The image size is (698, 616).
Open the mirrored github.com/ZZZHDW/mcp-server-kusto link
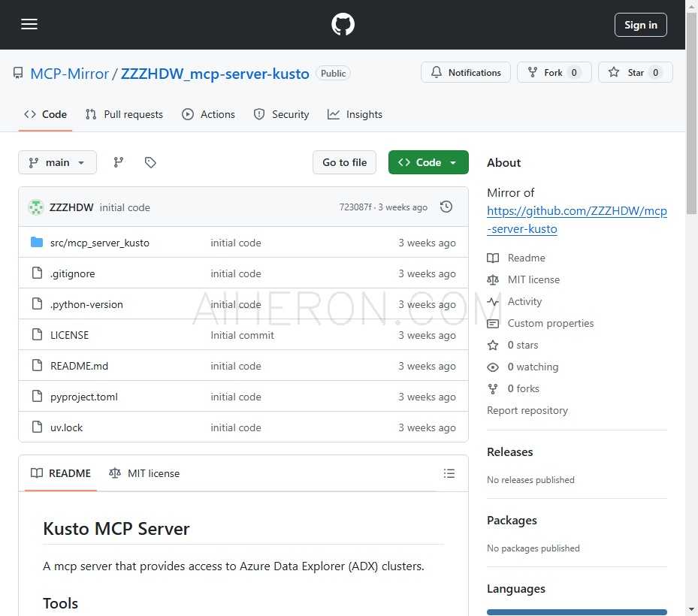[x=577, y=219]
